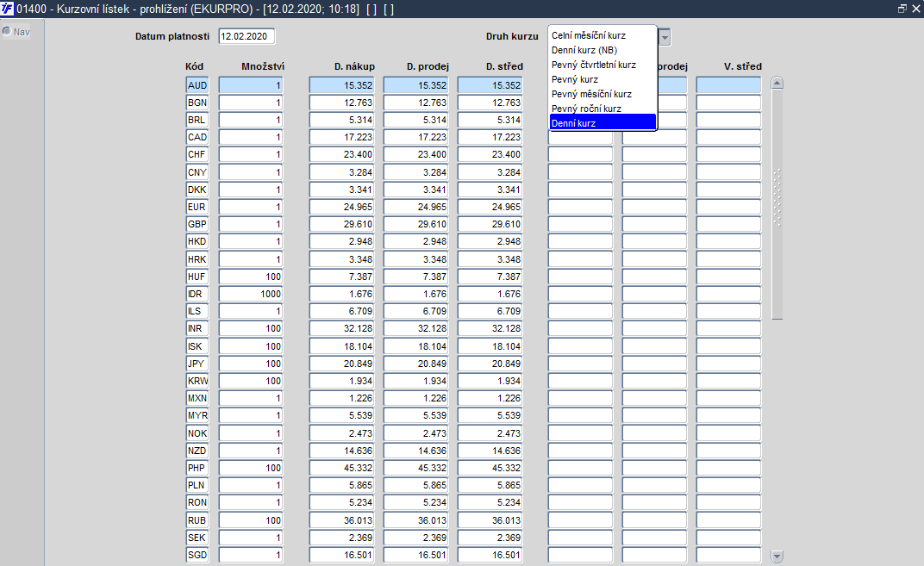Screen dimensions: 924x566
Task: Select the RON currency code cell
Action: [197, 502]
